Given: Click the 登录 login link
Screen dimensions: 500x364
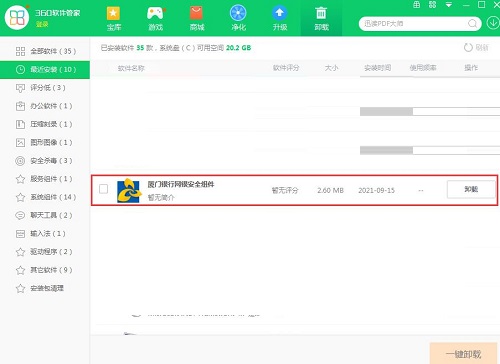Looking at the screenshot, I should pos(42,24).
